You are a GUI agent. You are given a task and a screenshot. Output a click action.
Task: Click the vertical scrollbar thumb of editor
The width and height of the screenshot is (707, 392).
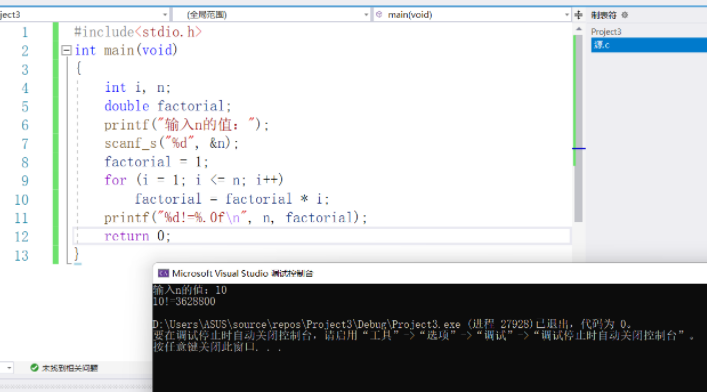click(x=578, y=129)
